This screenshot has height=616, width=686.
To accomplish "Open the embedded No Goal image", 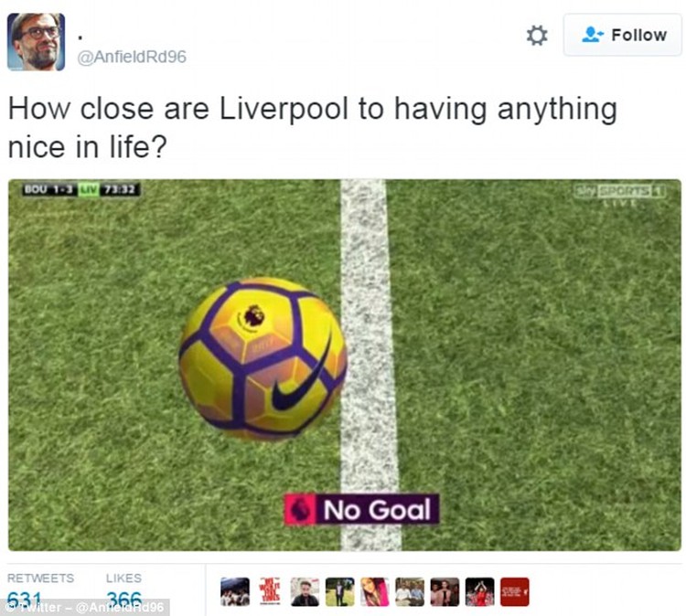I will click(345, 365).
